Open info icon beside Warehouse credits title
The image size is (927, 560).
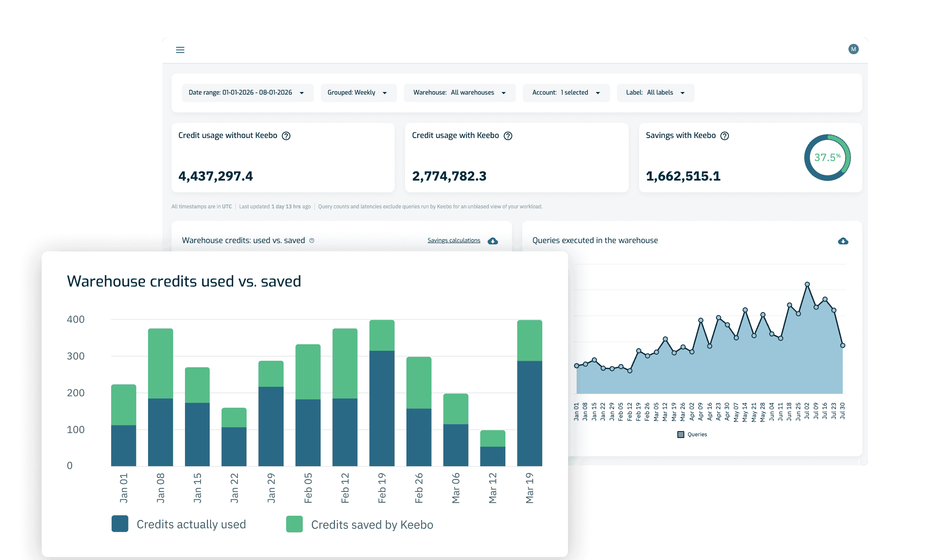[x=312, y=240]
